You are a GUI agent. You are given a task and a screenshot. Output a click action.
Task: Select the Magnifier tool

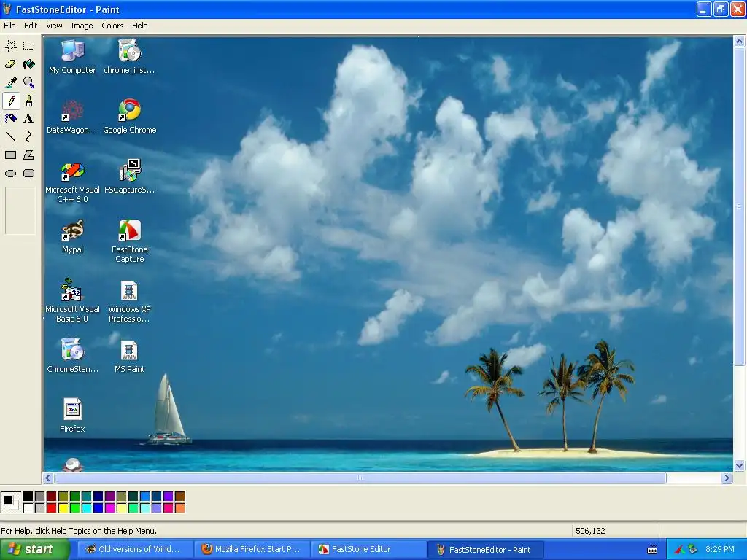[29, 82]
